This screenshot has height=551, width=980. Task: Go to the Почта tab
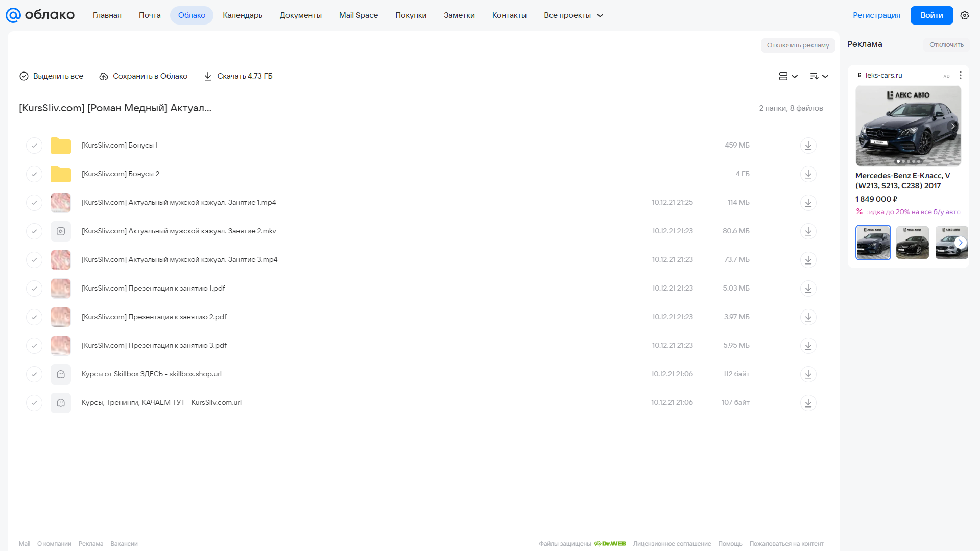(150, 15)
